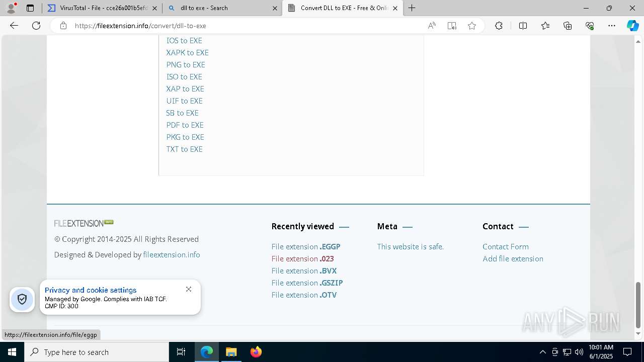Show hidden system tray icons
Screen dimensions: 644x362
[542, 352]
